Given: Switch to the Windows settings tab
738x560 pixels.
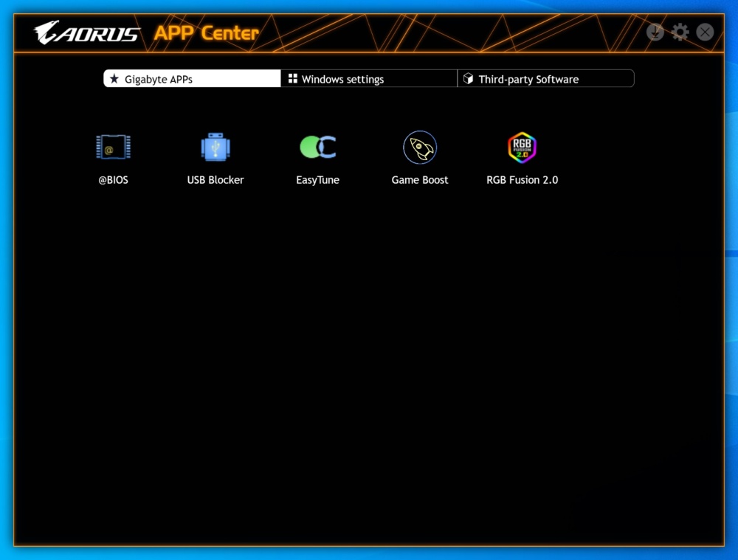Looking at the screenshot, I should 369,79.
